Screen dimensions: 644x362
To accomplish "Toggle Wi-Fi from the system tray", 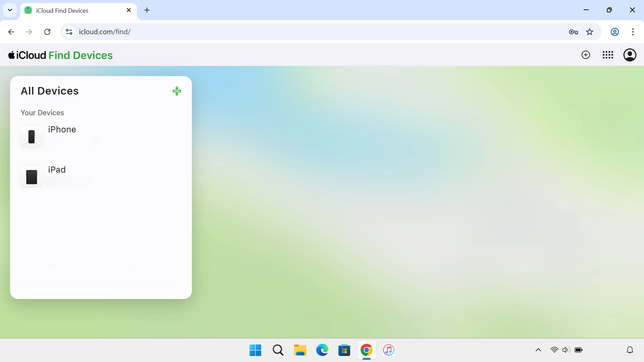I will [554, 350].
